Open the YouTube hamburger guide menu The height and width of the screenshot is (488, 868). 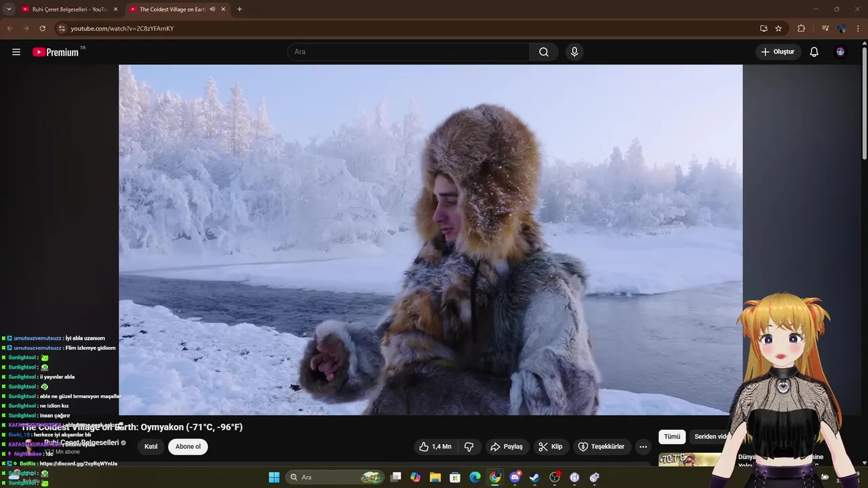[x=16, y=52]
